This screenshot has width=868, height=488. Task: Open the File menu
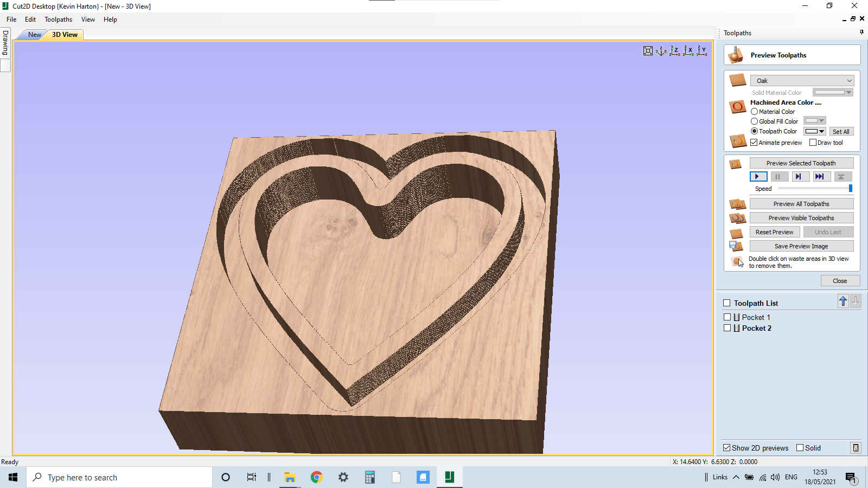click(x=11, y=20)
